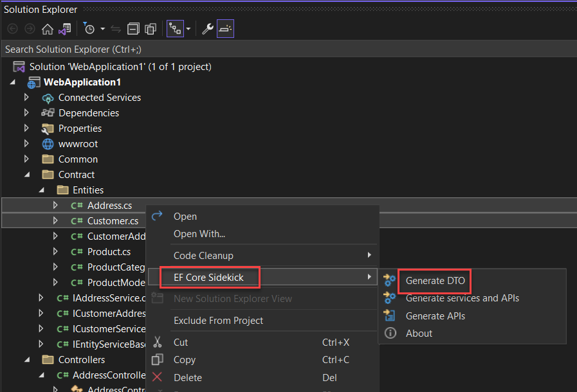This screenshot has width=577, height=392.
Task: Select the IAddressService file in the tree
Action: point(109,298)
